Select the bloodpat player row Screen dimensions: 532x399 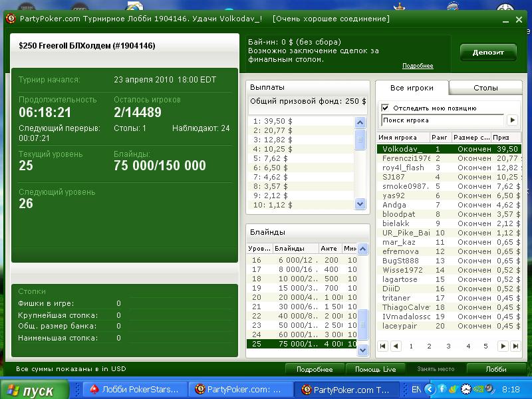click(449, 214)
